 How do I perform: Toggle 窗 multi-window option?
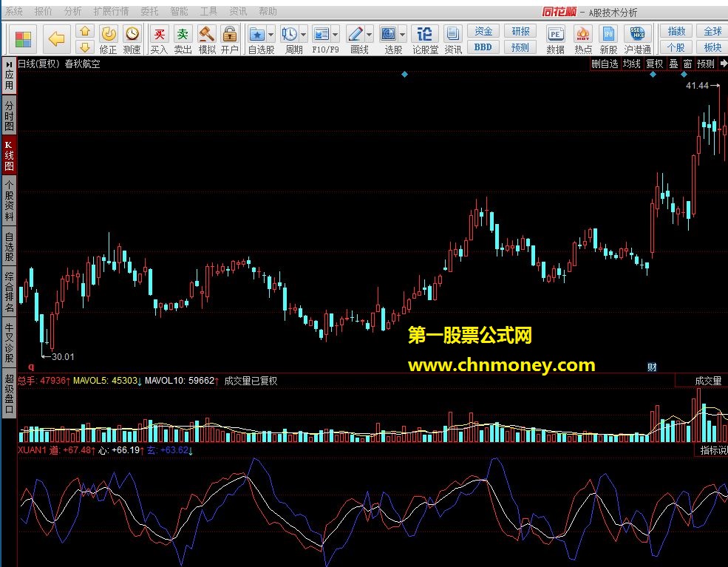click(x=687, y=64)
